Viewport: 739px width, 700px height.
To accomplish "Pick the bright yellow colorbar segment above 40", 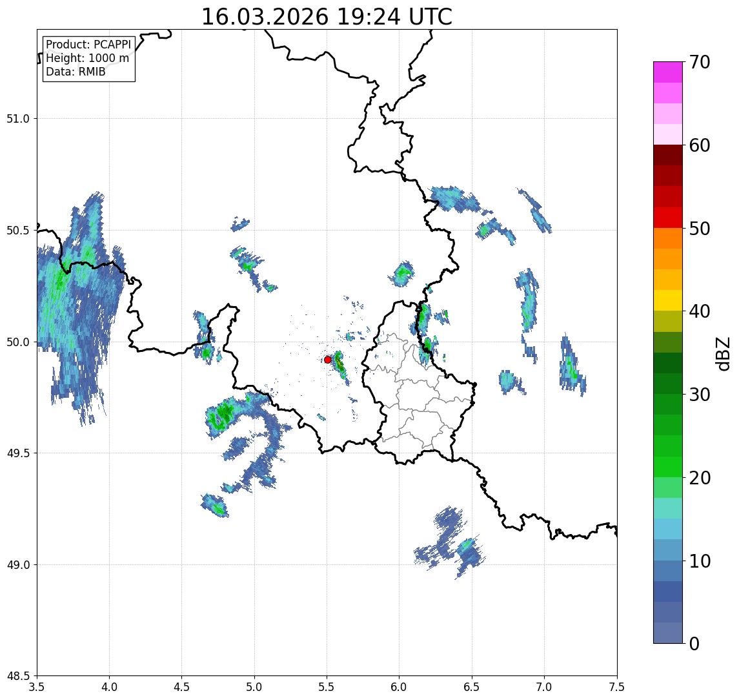I will (x=668, y=300).
